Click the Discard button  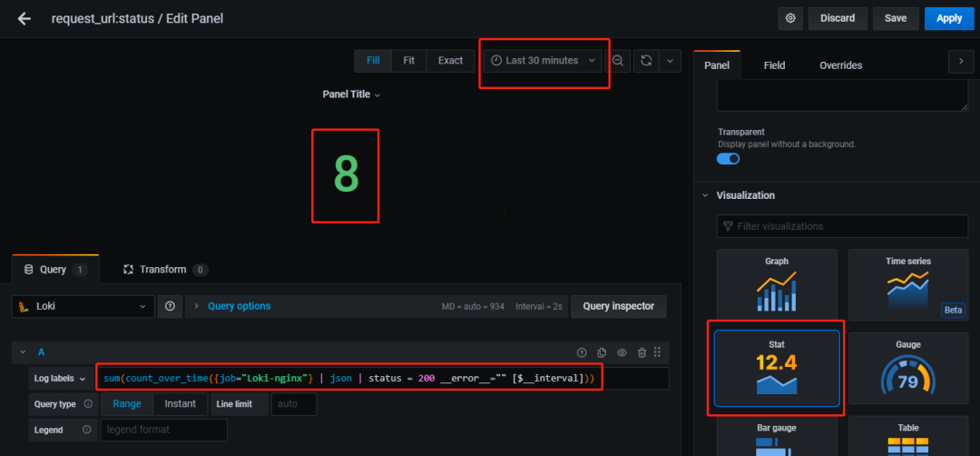tap(838, 19)
